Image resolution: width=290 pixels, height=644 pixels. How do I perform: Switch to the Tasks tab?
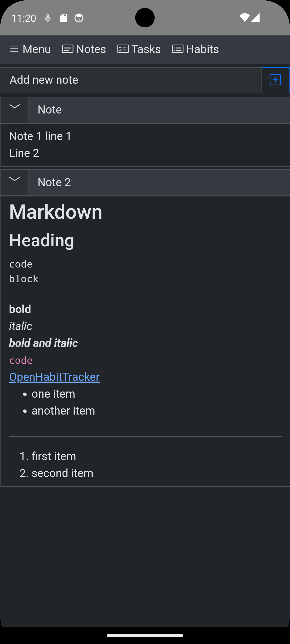point(139,49)
